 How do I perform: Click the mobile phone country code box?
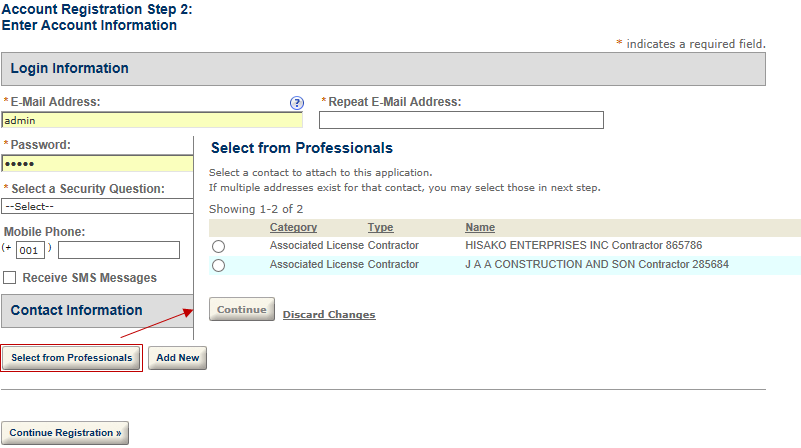tap(30, 250)
